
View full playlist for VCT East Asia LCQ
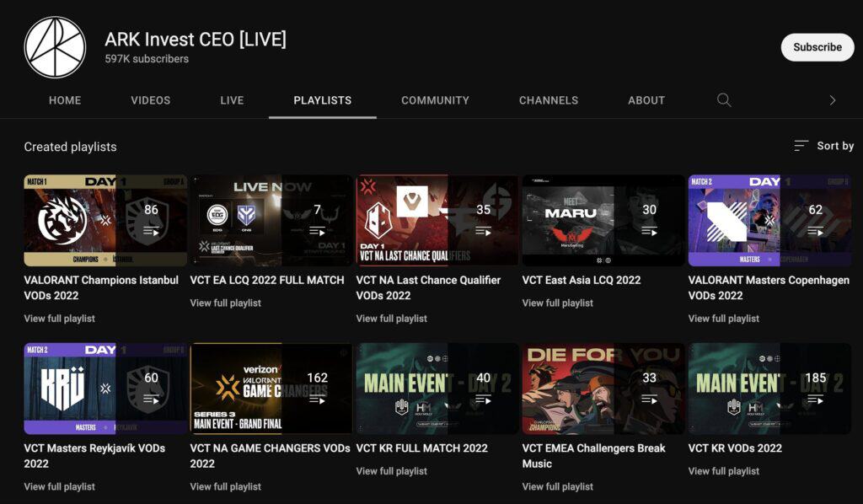tap(558, 303)
